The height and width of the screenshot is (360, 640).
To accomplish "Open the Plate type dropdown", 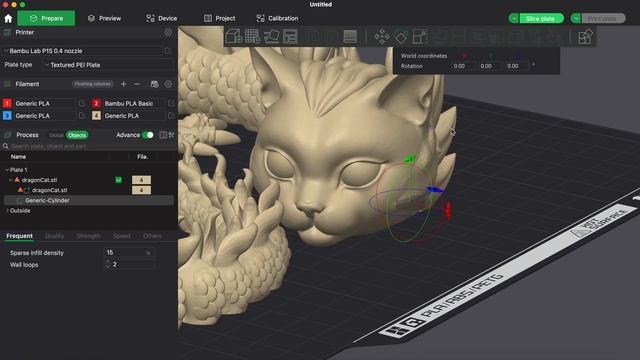I will pos(107,65).
